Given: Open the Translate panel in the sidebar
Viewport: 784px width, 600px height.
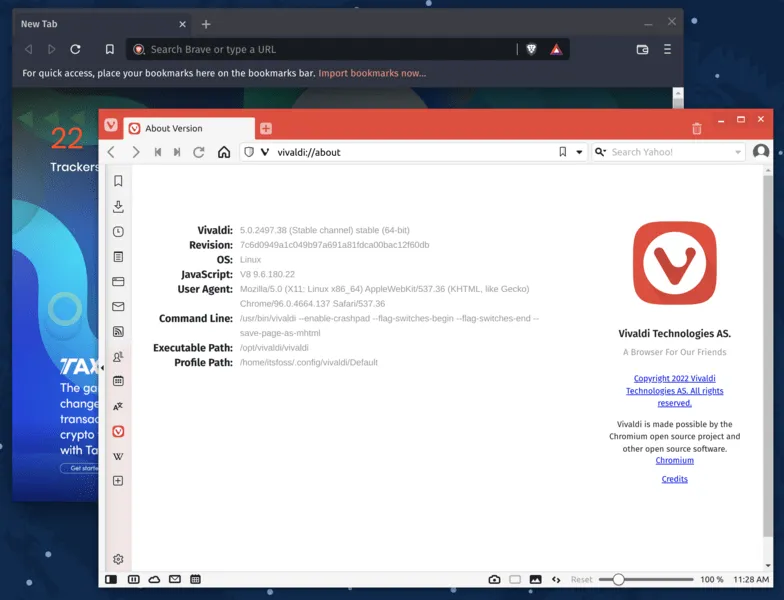Looking at the screenshot, I should [x=118, y=406].
